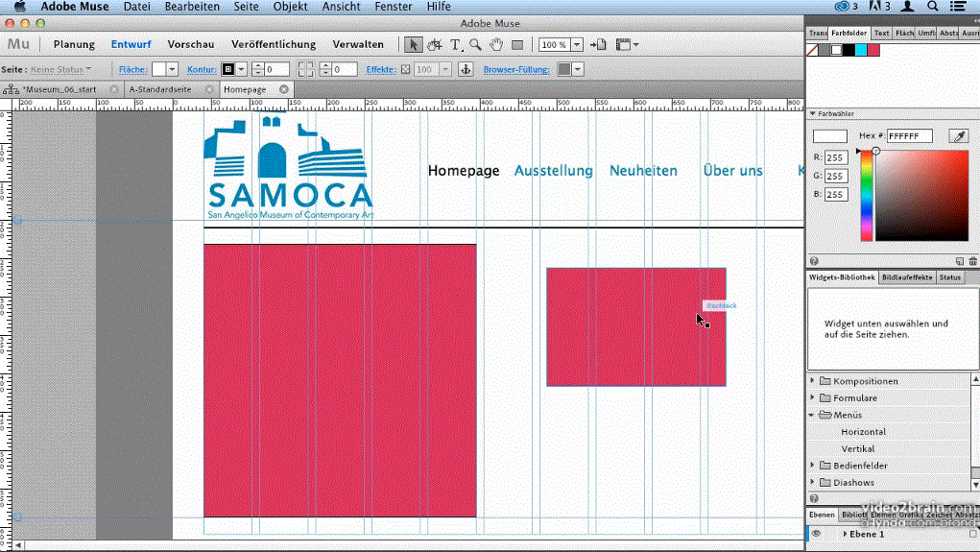Viewport: 980px width, 552px height.
Task: Open Notification Center list icon
Action: (x=958, y=7)
